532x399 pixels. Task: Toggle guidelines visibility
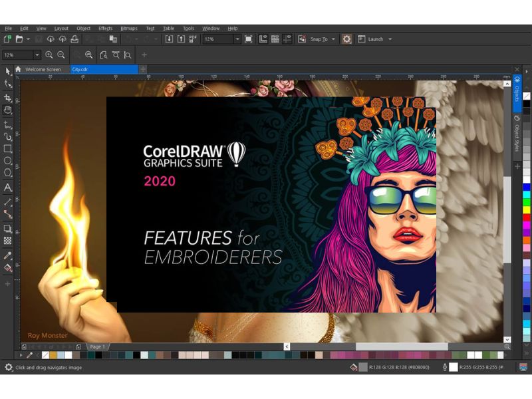click(287, 39)
